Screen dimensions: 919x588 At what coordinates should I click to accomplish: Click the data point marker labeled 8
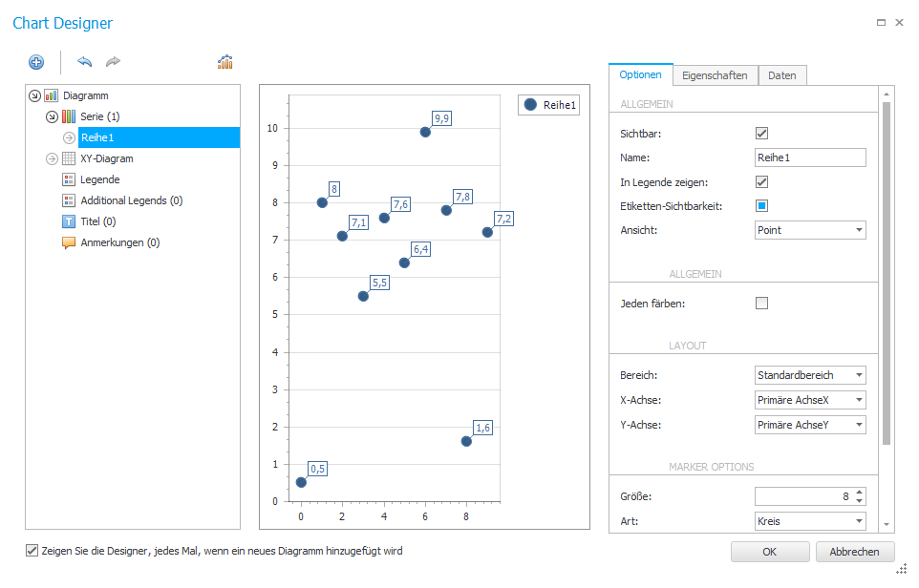[322, 202]
